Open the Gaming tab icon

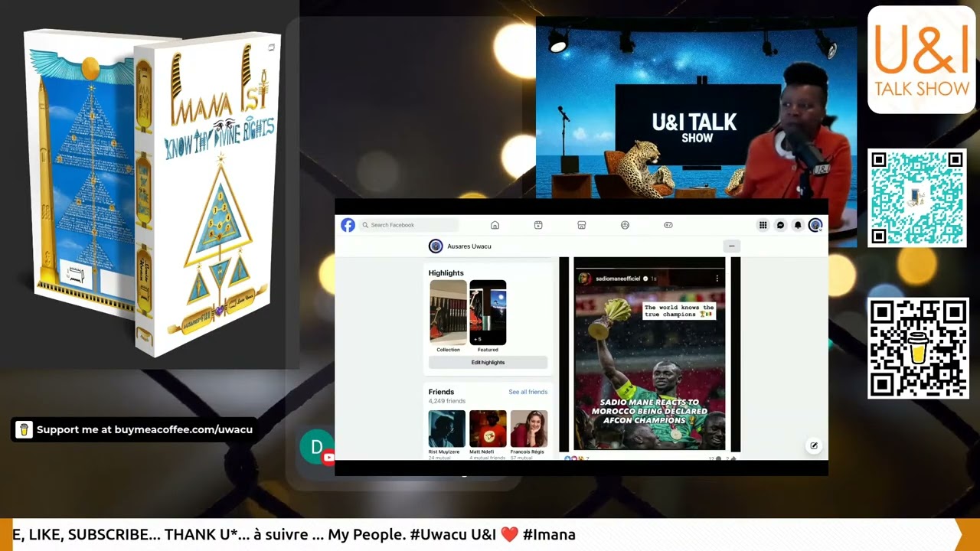point(668,225)
